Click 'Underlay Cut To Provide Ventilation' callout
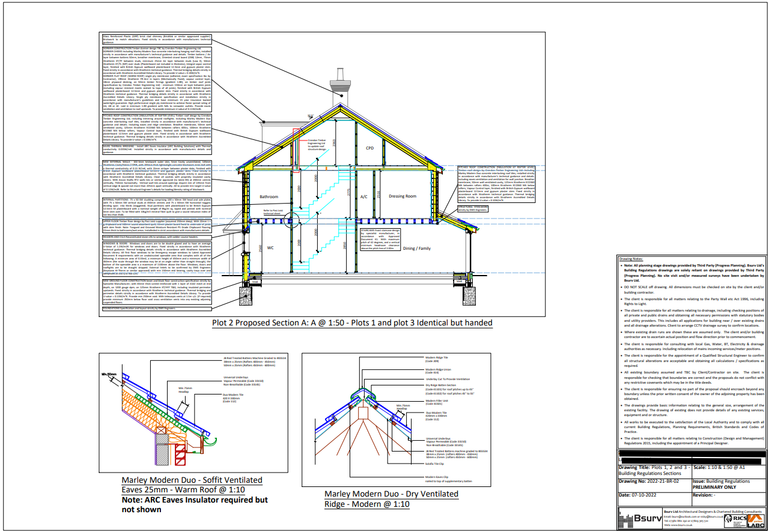 point(449,379)
